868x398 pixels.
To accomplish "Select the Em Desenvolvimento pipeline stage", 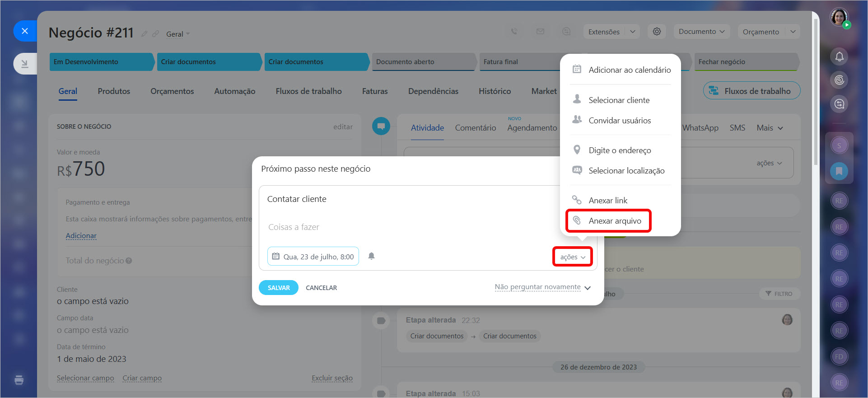I will coord(102,62).
